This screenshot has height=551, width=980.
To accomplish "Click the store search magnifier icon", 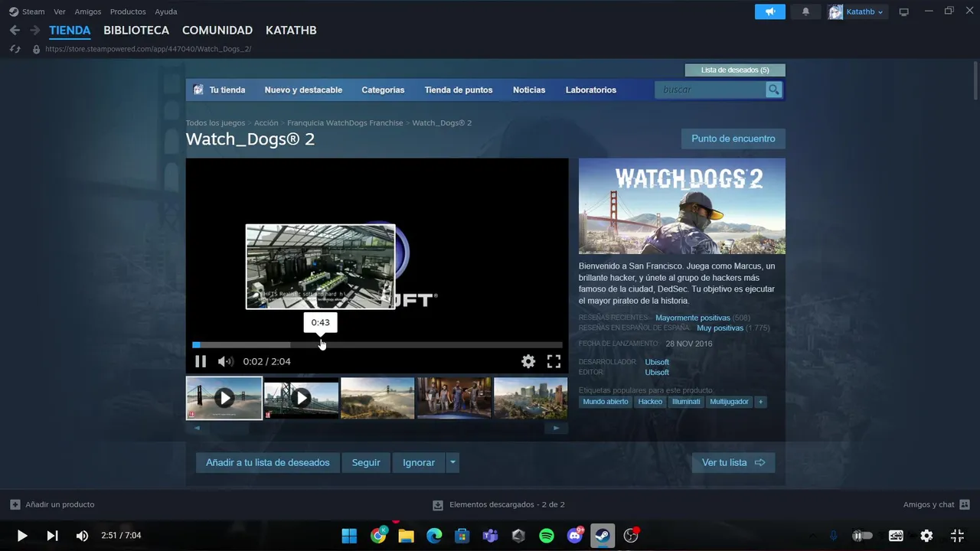I will coord(774,90).
